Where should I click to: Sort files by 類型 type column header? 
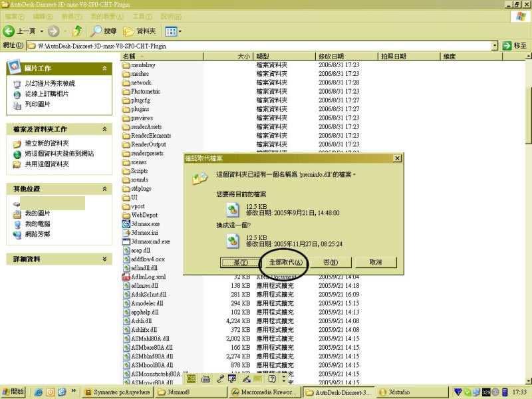[x=285, y=57]
